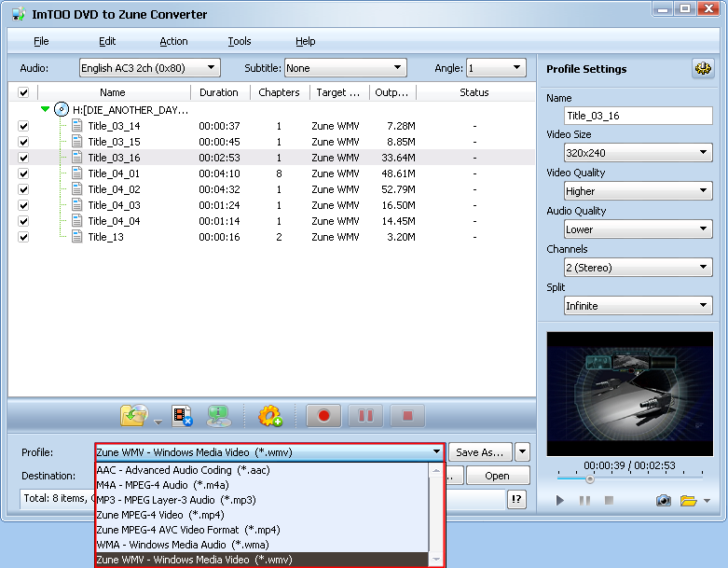Choose WMA - Windows Media Audio profile

click(262, 545)
